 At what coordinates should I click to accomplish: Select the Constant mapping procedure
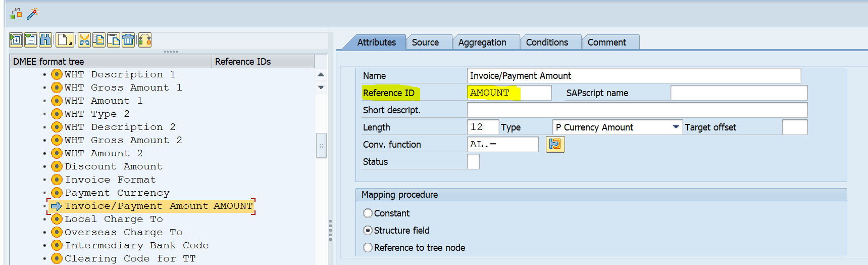[x=368, y=213]
